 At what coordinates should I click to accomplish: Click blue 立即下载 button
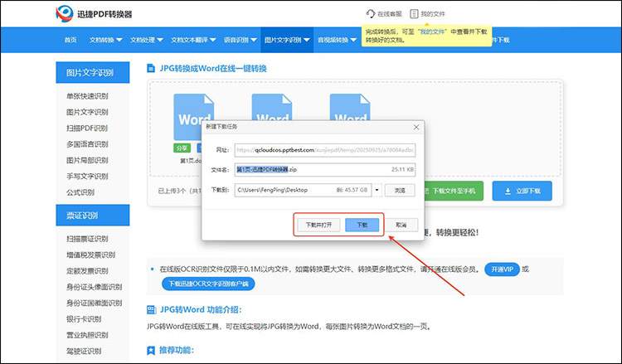tap(522, 191)
